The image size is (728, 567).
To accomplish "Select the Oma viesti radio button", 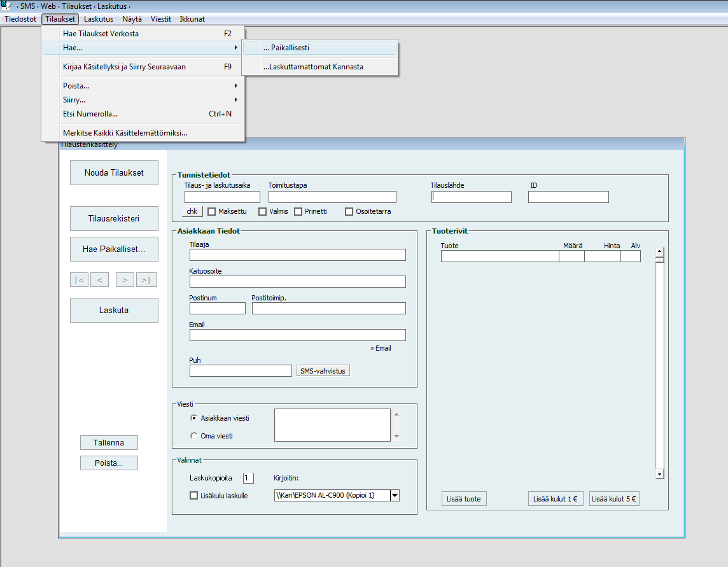I will pos(194,436).
